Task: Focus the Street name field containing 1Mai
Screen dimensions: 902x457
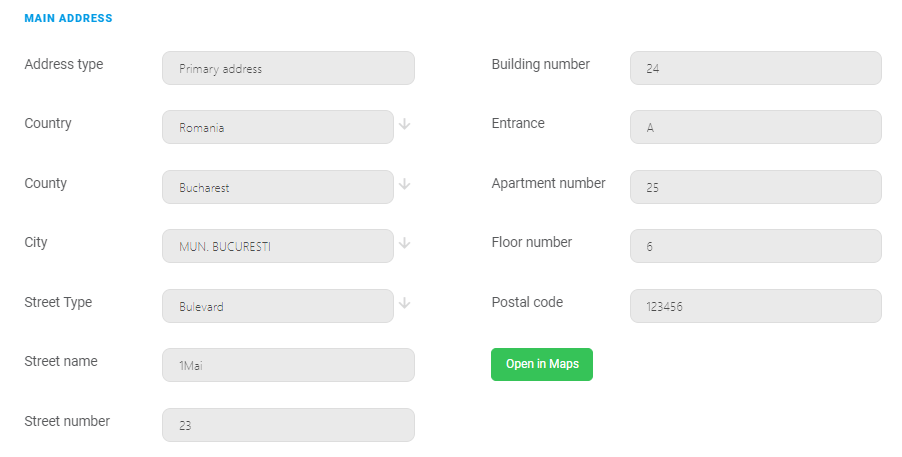Action: click(x=288, y=365)
